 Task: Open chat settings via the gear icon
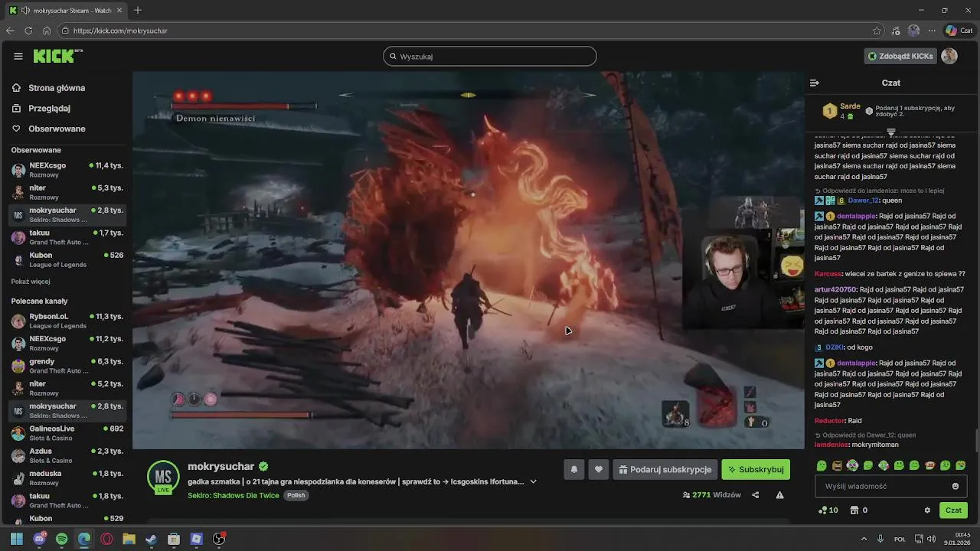(927, 510)
